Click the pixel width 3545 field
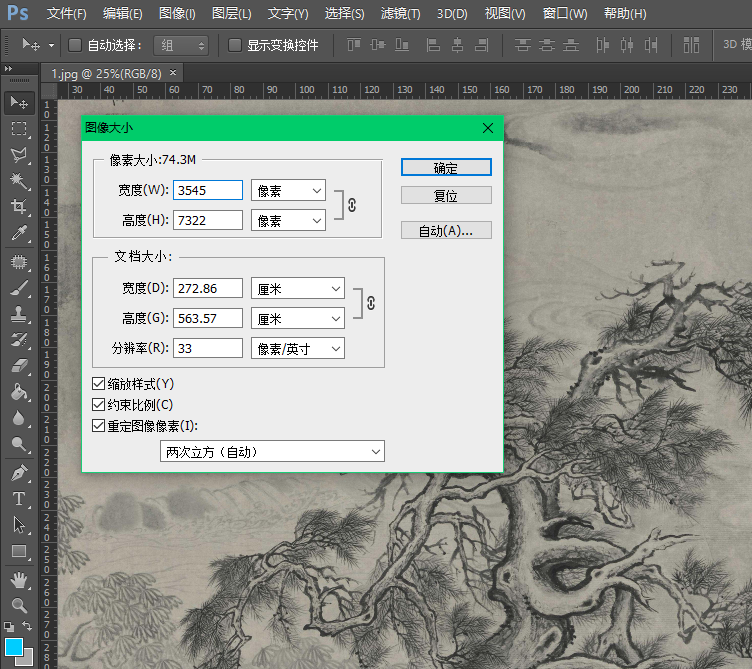This screenshot has height=669, width=752. (x=208, y=190)
